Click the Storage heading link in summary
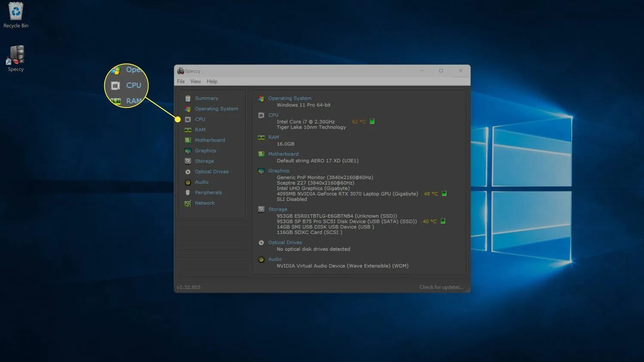The image size is (644, 362). pos(278,209)
